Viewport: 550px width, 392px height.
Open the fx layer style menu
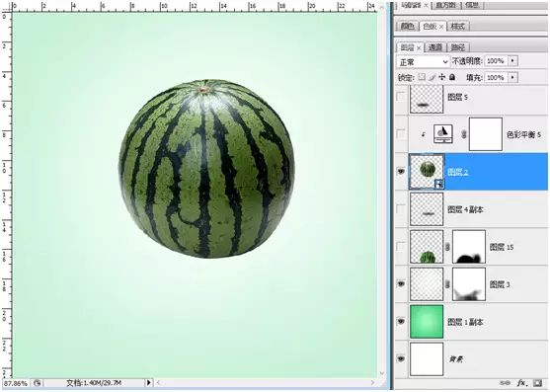(x=522, y=383)
